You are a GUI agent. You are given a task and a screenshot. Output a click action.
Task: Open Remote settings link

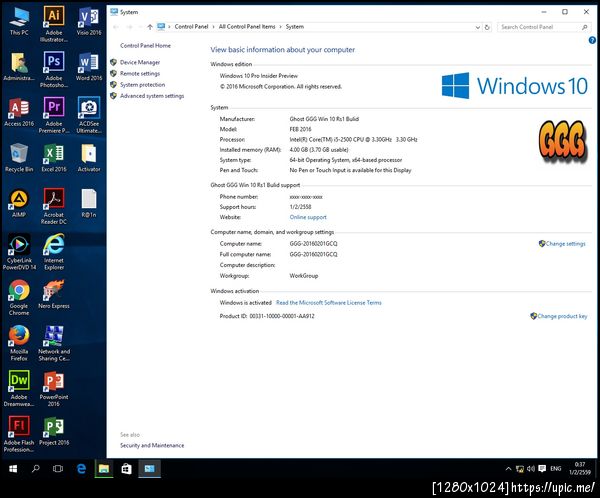(x=140, y=73)
